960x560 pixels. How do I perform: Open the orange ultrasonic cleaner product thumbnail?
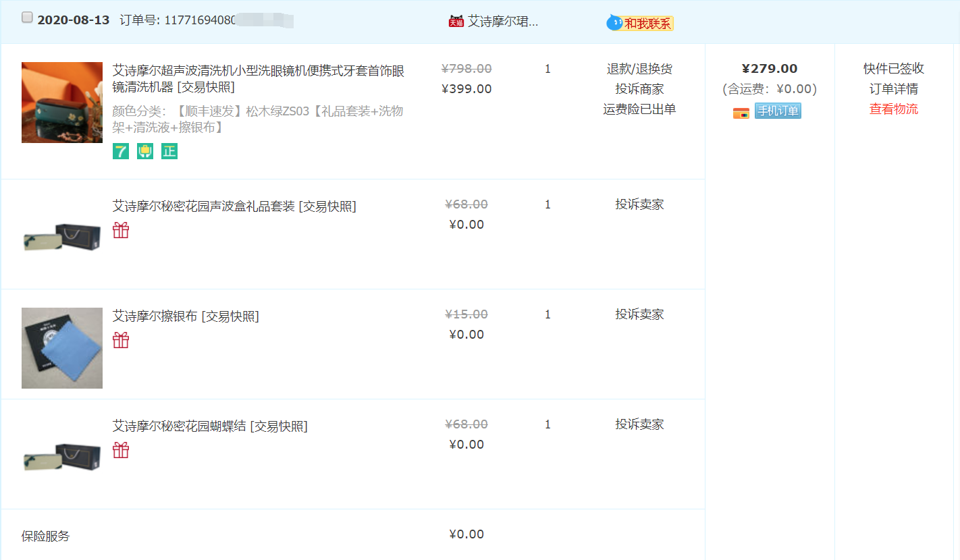tap(62, 103)
